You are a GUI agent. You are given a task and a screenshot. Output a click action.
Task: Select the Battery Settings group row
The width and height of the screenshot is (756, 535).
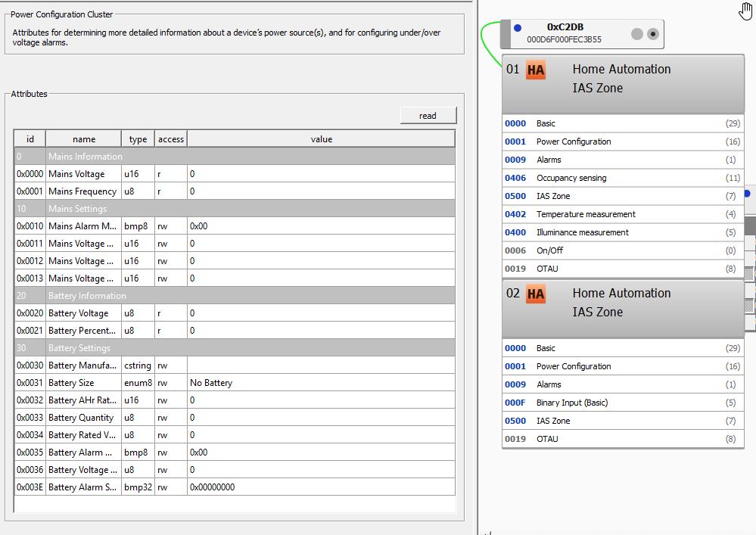coord(235,347)
